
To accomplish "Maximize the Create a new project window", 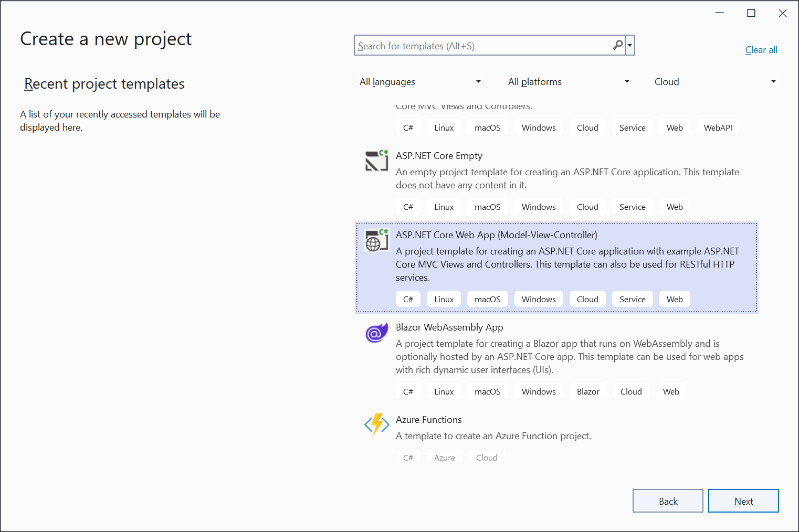I will [x=751, y=13].
